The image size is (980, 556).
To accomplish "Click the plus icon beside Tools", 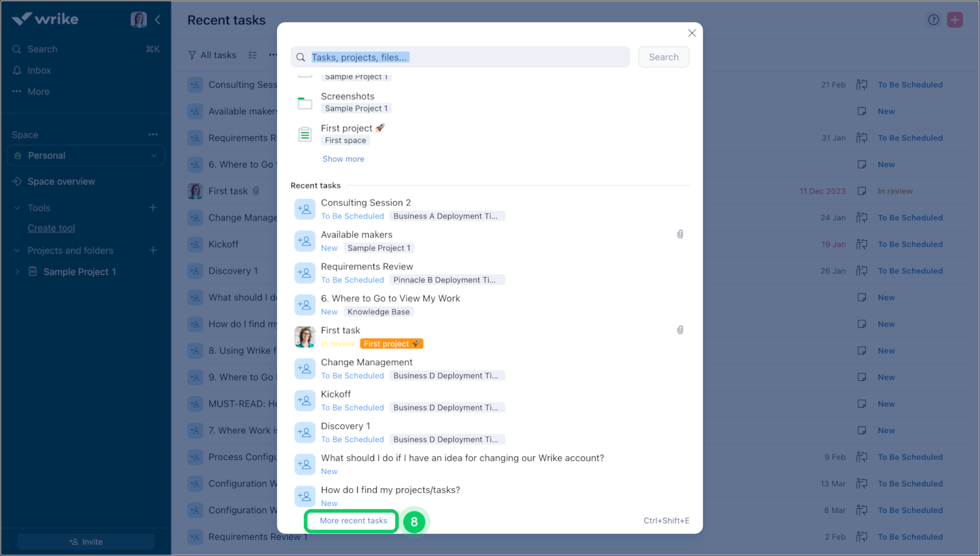I will point(153,208).
